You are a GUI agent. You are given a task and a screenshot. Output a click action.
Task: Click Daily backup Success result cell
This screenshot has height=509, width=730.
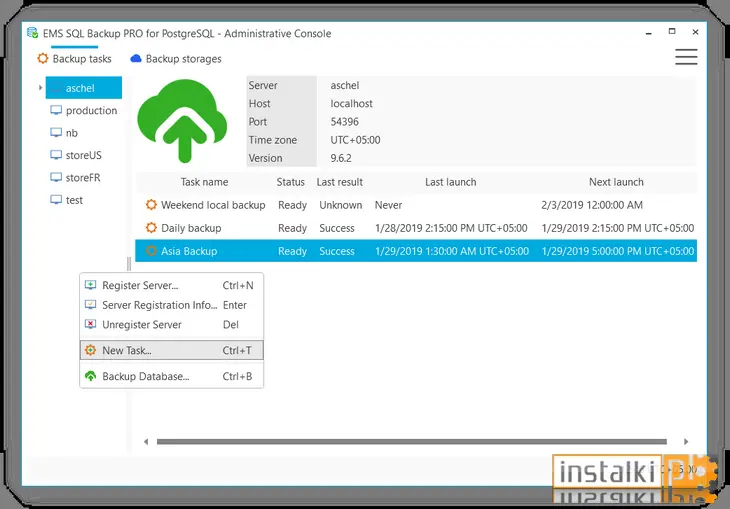pos(337,228)
